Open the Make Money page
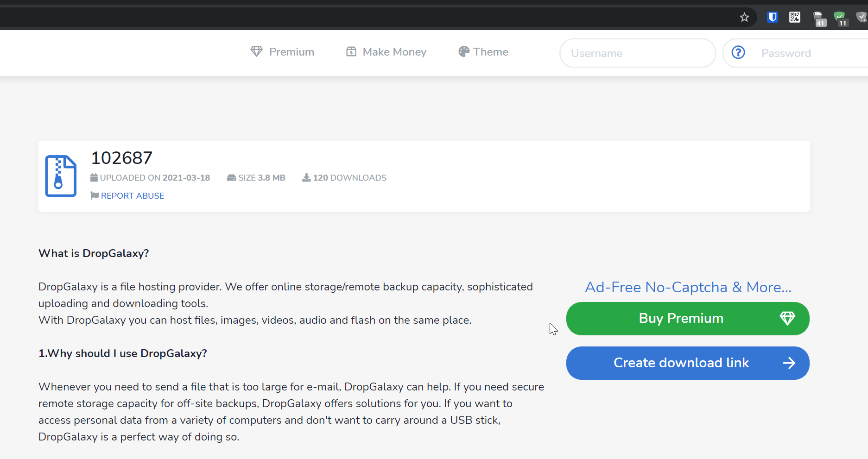 pyautogui.click(x=394, y=51)
